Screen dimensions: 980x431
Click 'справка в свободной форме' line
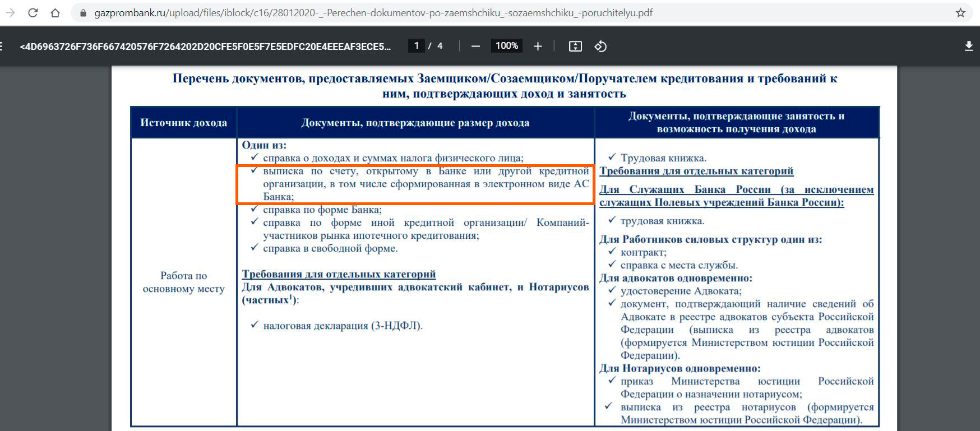[x=330, y=248]
